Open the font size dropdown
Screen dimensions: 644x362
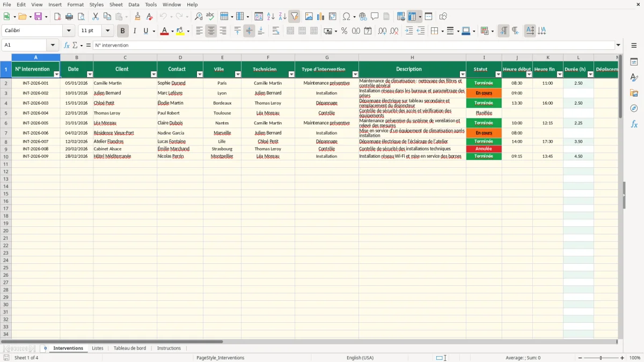[x=107, y=31]
